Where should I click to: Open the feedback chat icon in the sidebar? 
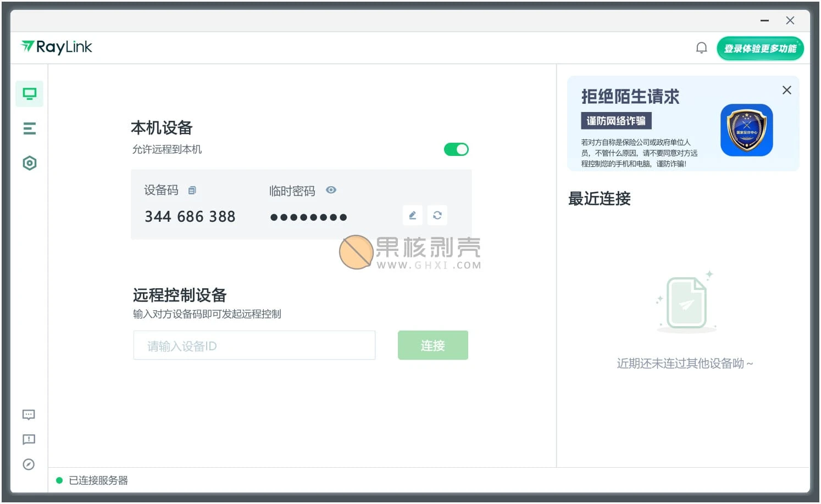[x=29, y=415]
